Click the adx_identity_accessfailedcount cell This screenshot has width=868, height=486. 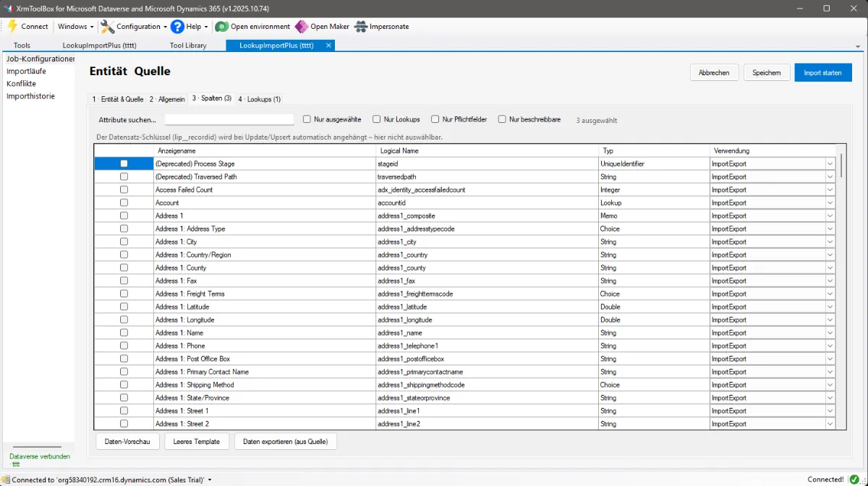487,189
